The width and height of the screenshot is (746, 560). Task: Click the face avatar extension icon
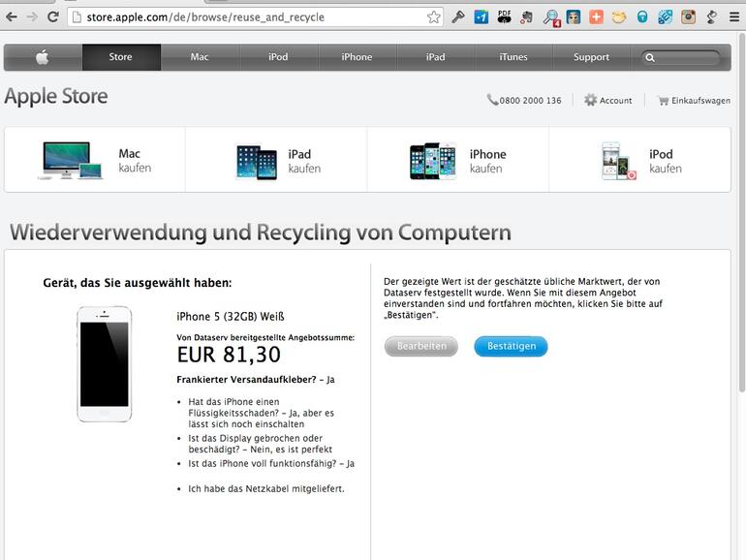pyautogui.click(x=574, y=17)
